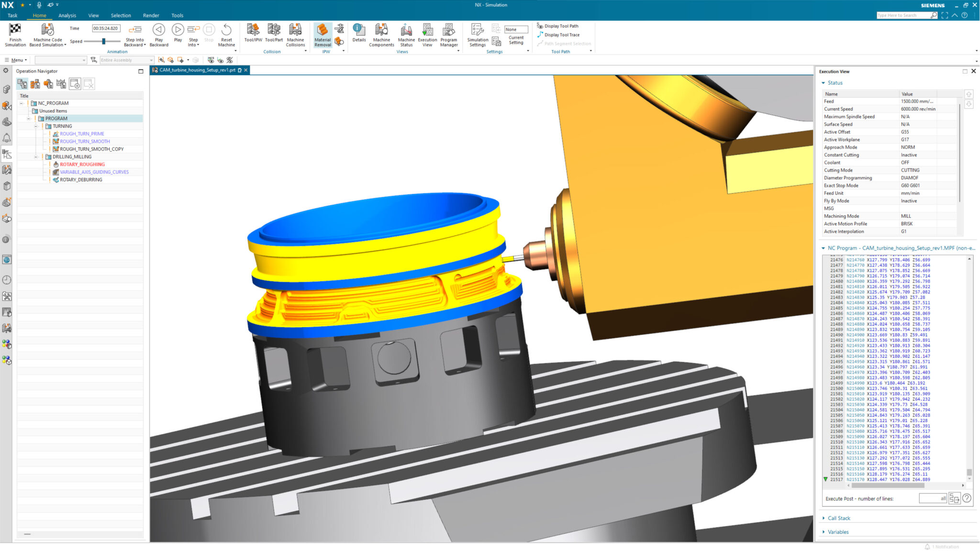Open the Menu dropdown
The width and height of the screenshot is (980, 551).
(x=16, y=60)
